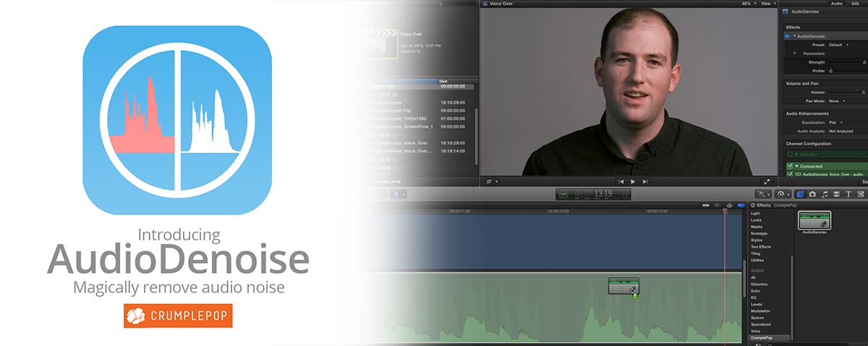
Task: Select the EQ audio category
Action: click(x=754, y=298)
